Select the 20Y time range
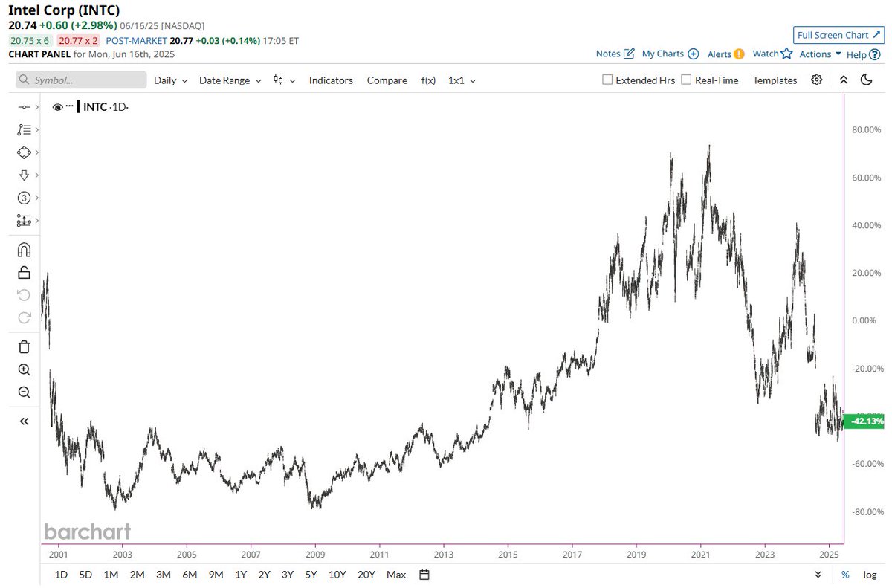 click(x=366, y=575)
